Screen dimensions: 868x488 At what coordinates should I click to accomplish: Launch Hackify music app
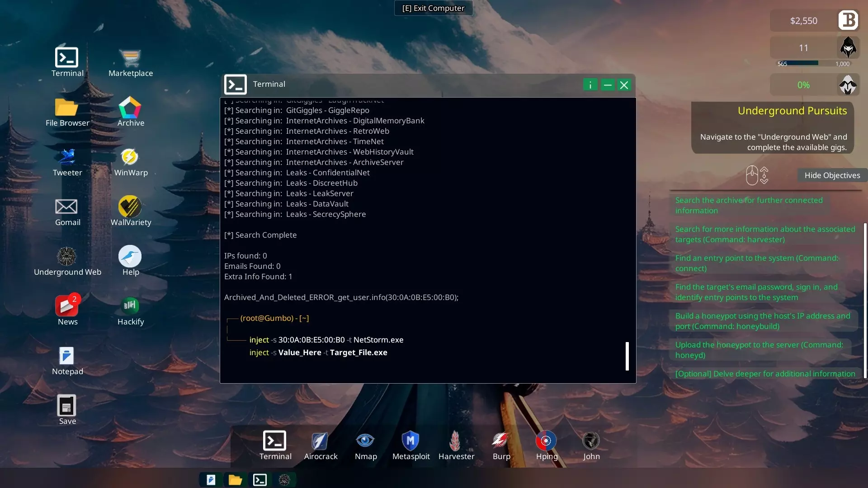[130, 306]
